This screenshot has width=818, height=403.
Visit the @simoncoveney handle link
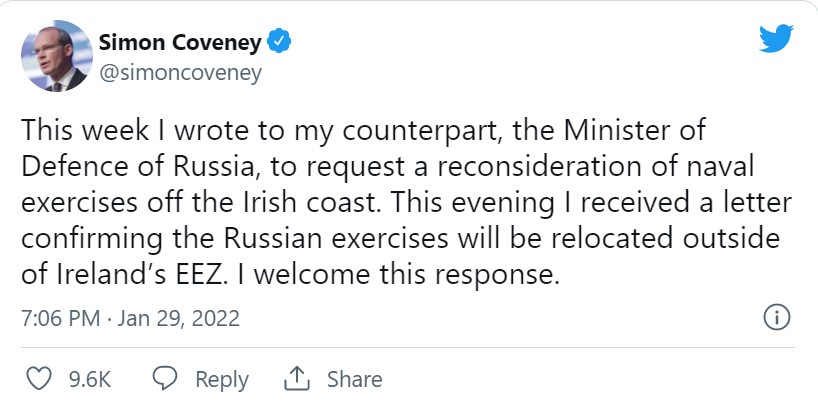pos(180,73)
